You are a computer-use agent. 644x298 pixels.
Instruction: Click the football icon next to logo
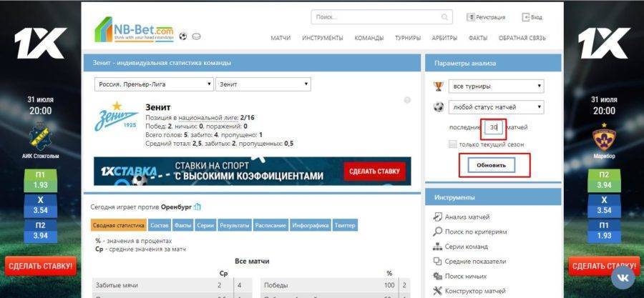[x=183, y=36]
